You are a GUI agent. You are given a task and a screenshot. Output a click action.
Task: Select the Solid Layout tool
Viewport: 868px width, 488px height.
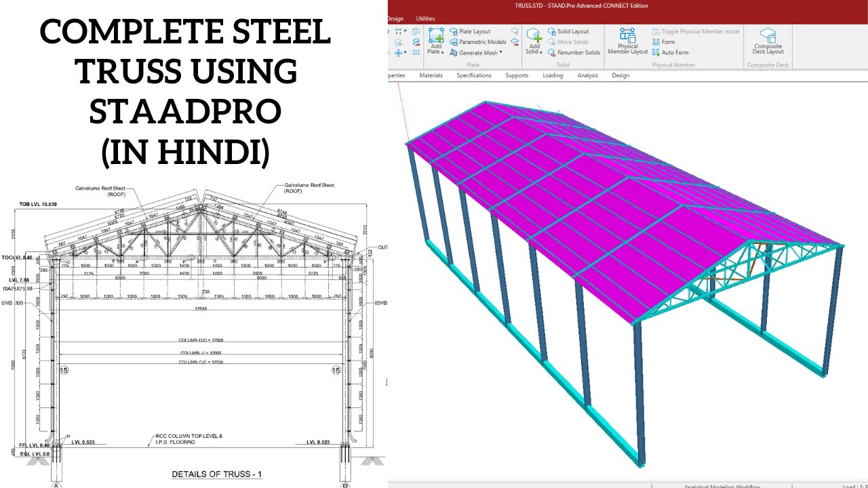click(x=568, y=32)
